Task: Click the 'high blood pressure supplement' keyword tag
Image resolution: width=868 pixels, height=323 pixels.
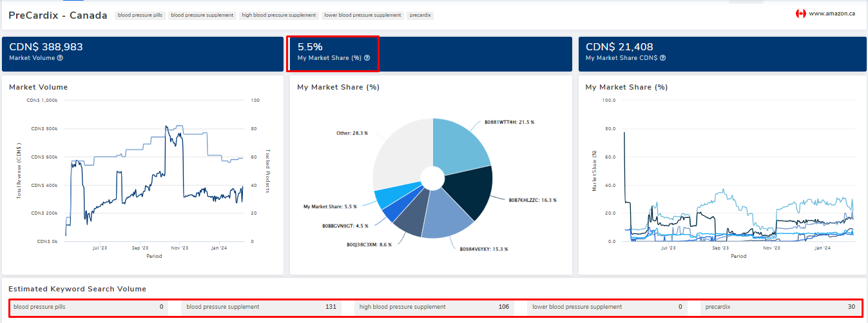Action: (279, 15)
